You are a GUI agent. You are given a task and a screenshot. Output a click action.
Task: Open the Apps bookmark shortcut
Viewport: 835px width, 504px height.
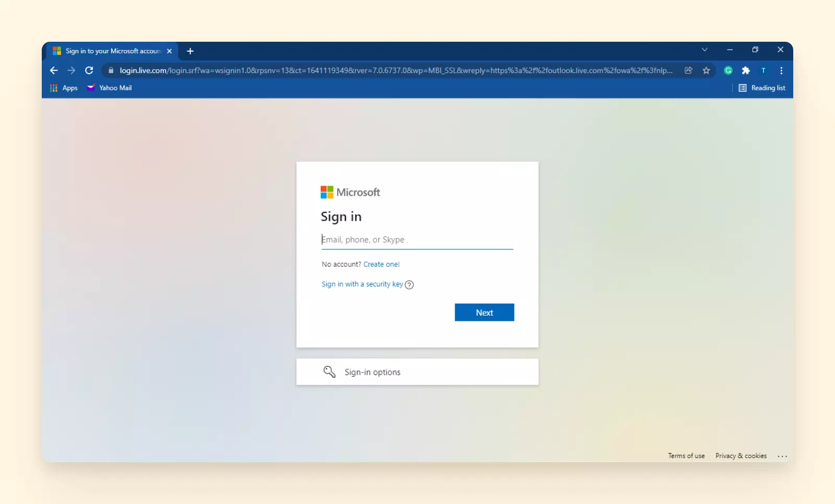click(64, 88)
